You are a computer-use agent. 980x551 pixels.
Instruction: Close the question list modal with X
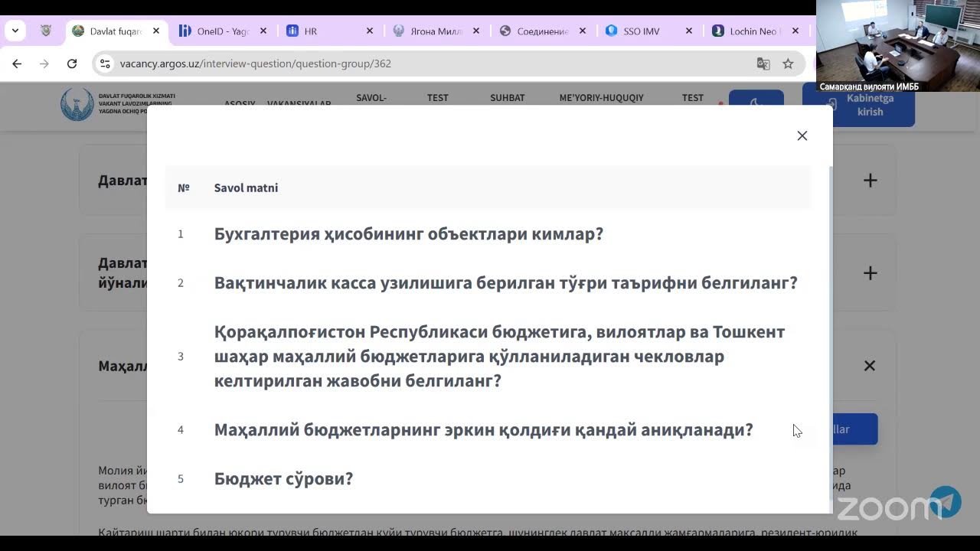[802, 135]
